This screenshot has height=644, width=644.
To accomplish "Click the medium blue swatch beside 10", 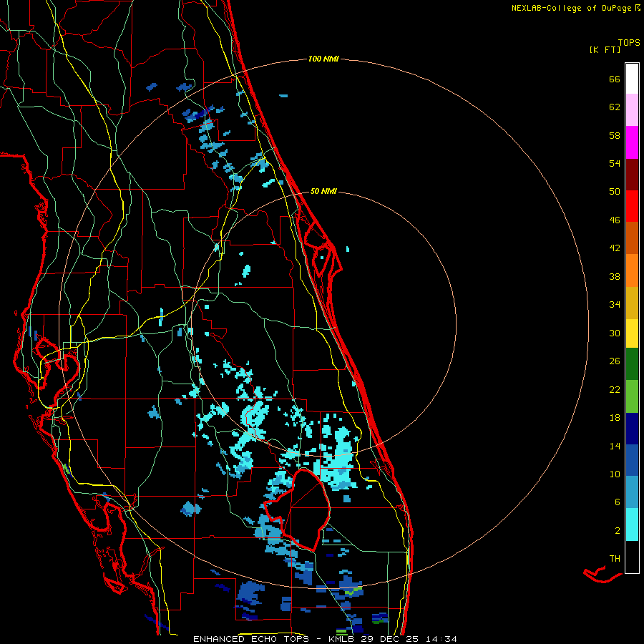I will pos(632,460).
